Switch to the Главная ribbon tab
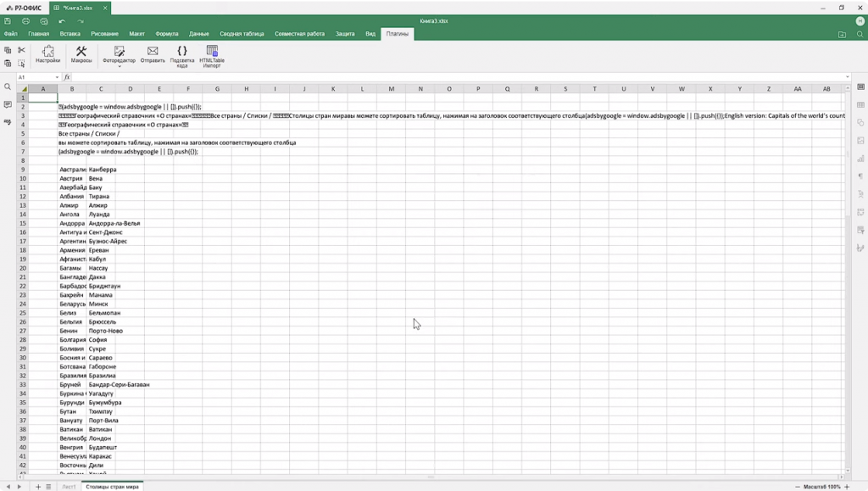 pyautogui.click(x=38, y=34)
